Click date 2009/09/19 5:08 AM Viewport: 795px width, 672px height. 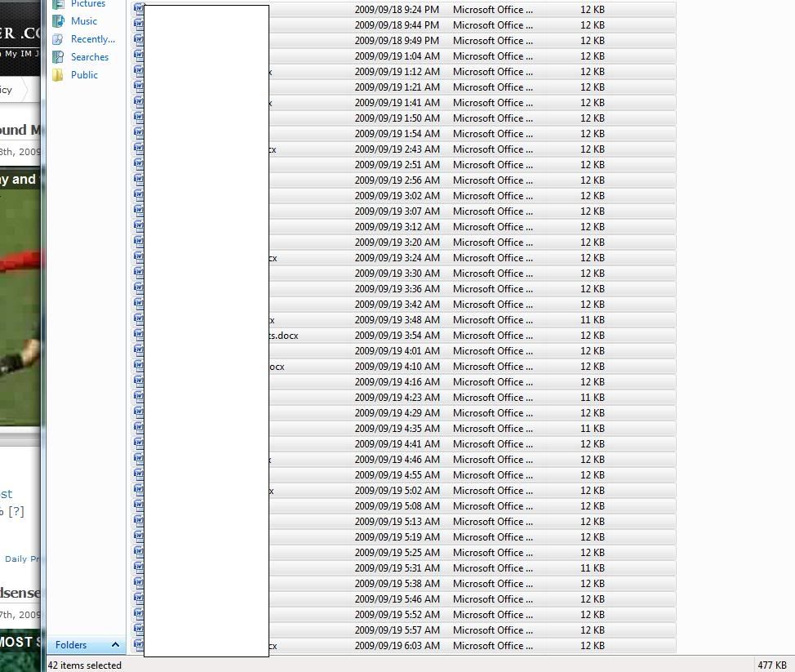pos(397,506)
